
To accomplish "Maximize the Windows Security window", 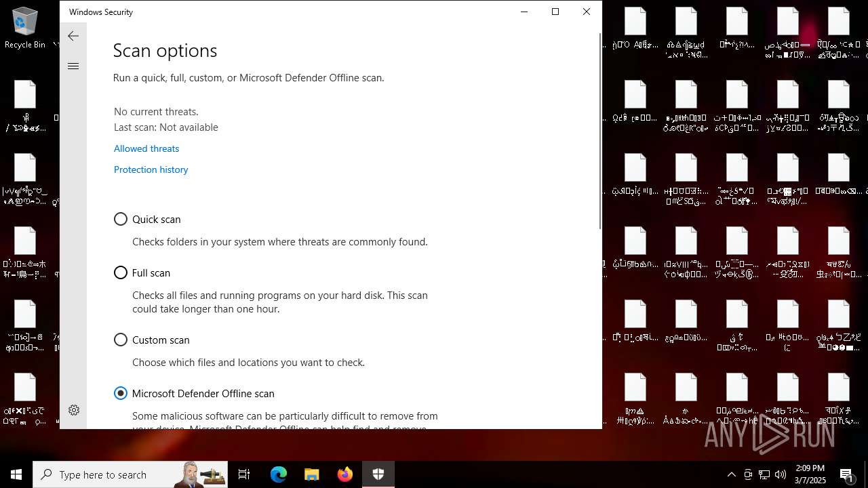I will pyautogui.click(x=555, y=12).
